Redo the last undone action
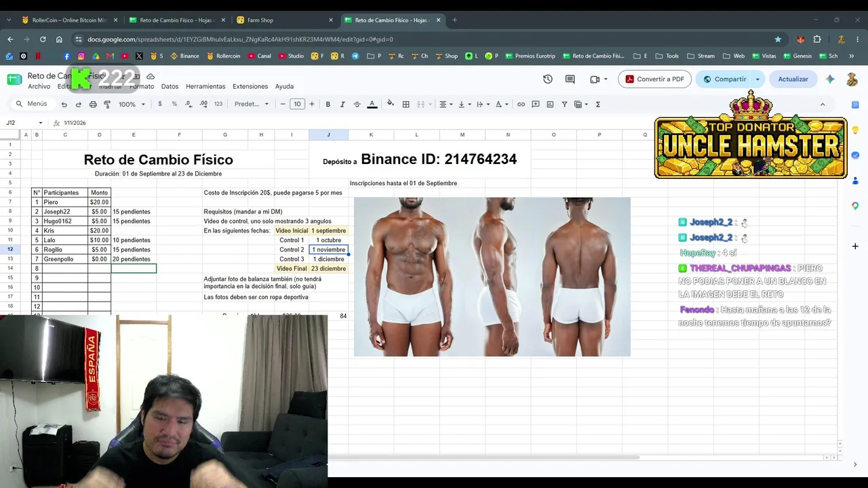Screen dimensions: 868x488 click(78, 104)
